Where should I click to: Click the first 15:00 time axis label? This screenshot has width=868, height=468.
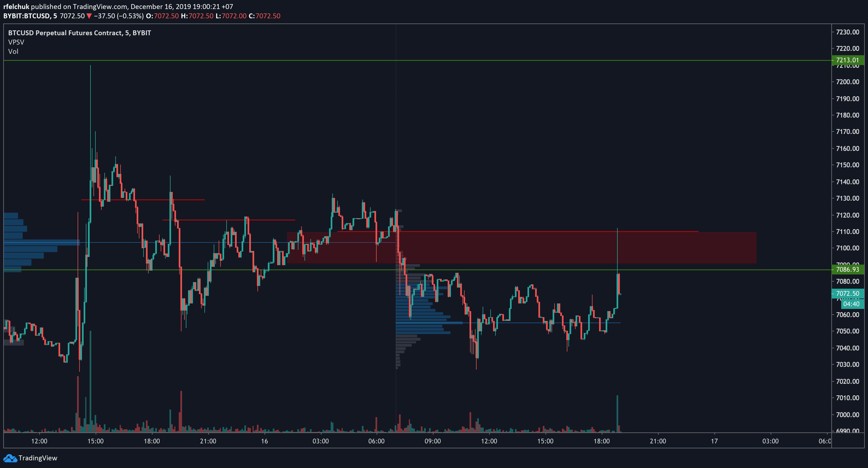(95, 441)
